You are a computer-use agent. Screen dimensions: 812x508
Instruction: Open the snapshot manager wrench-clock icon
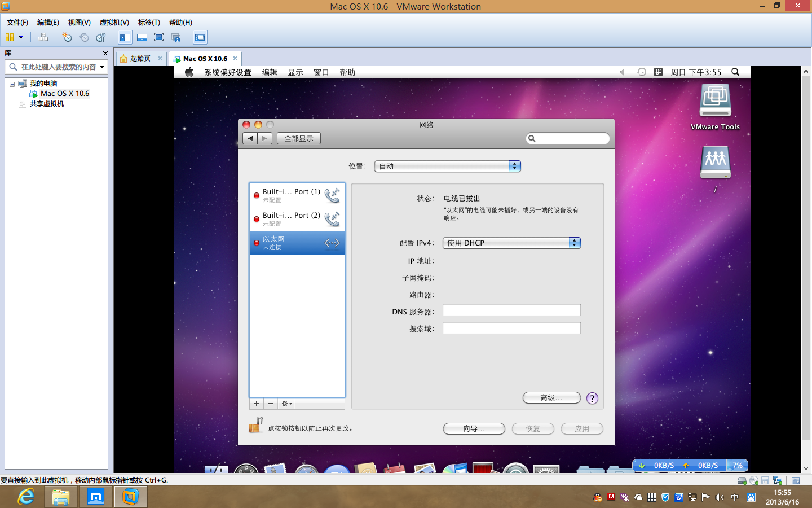pos(101,37)
